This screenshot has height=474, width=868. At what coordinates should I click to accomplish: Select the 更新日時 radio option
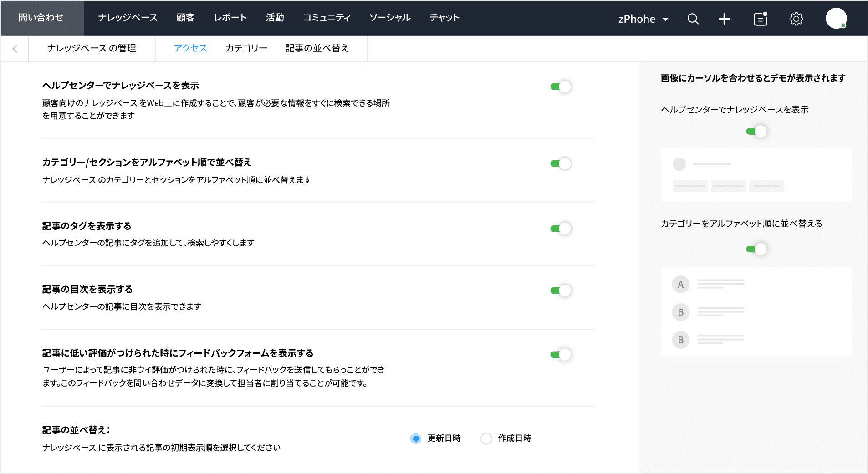(416, 438)
